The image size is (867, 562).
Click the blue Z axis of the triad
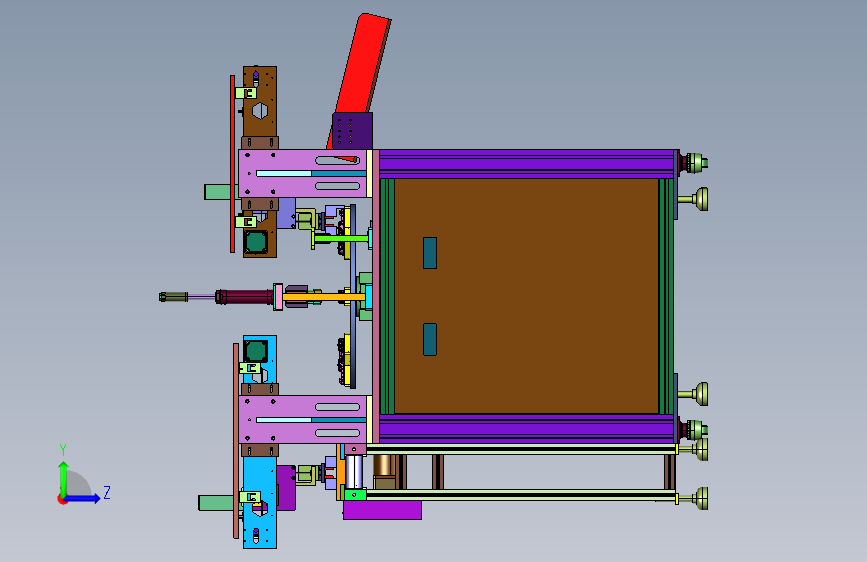82,499
